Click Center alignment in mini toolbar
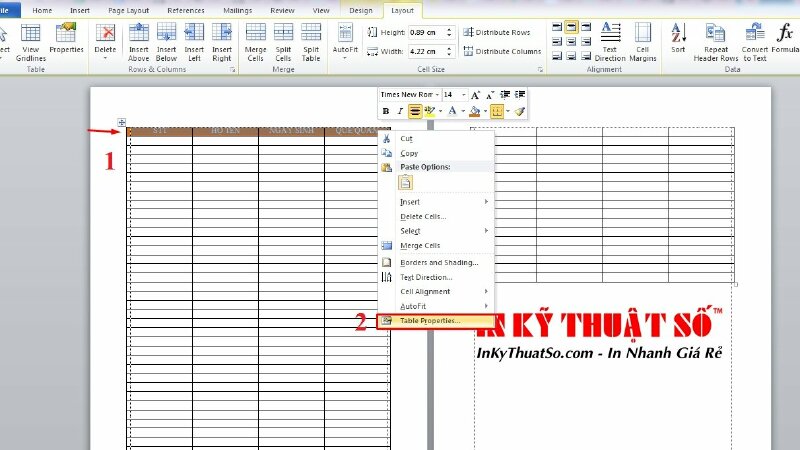The height and width of the screenshot is (450, 800). click(415, 111)
